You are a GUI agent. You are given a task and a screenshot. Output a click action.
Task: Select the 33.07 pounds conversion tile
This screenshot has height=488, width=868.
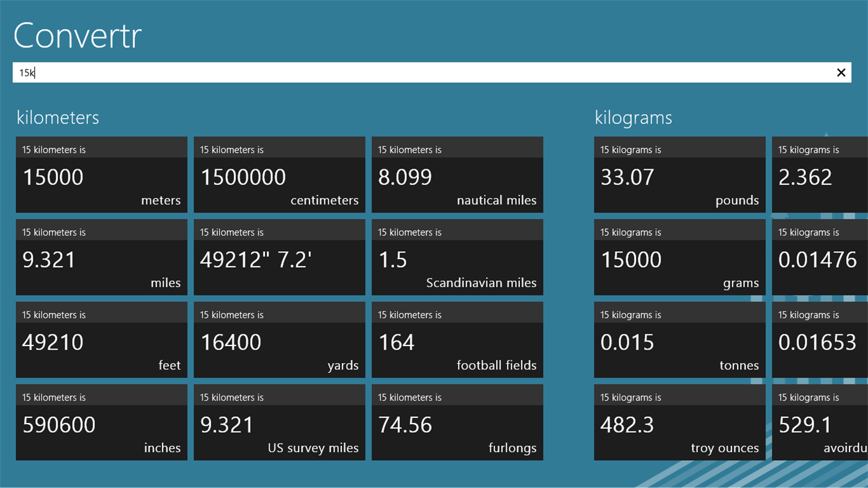point(679,174)
